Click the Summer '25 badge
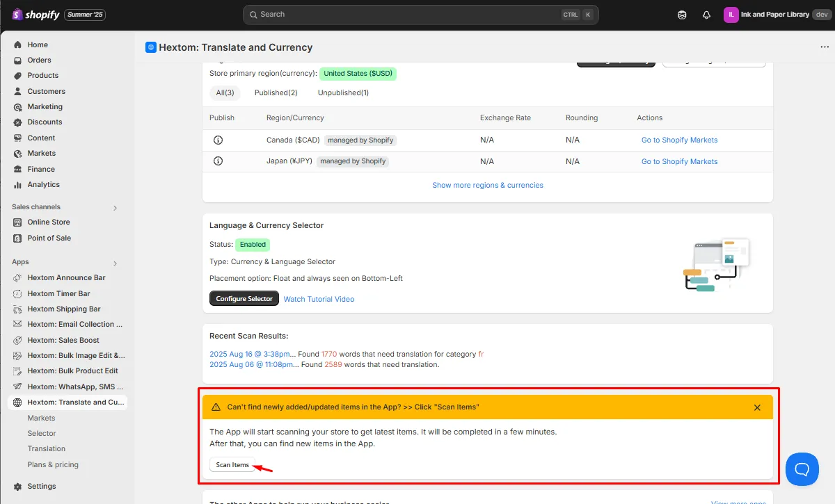835x504 pixels. tap(85, 15)
